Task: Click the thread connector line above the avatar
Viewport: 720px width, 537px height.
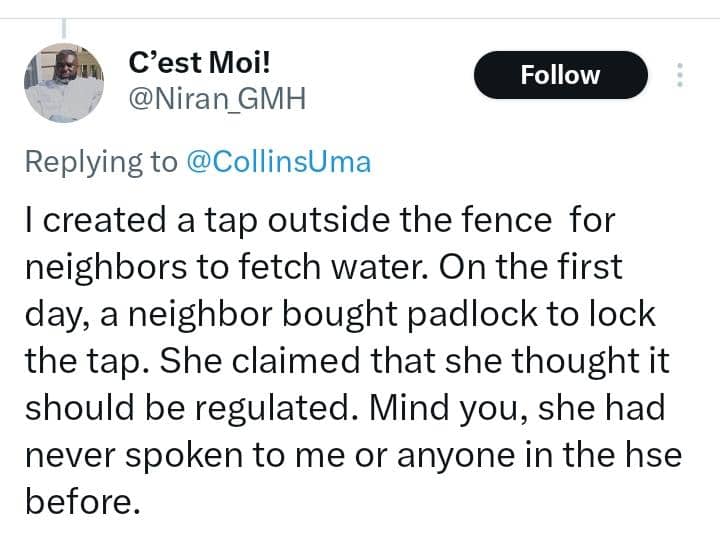Action: coord(64,27)
